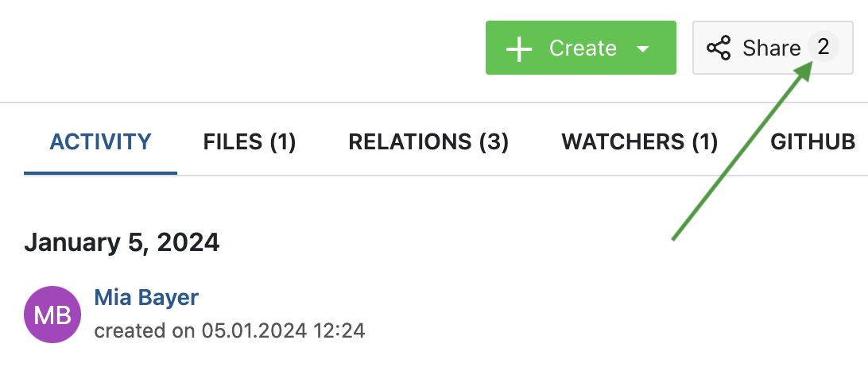Expand the Create dropdown arrow
This screenshot has height=367, width=868.
[x=643, y=48]
